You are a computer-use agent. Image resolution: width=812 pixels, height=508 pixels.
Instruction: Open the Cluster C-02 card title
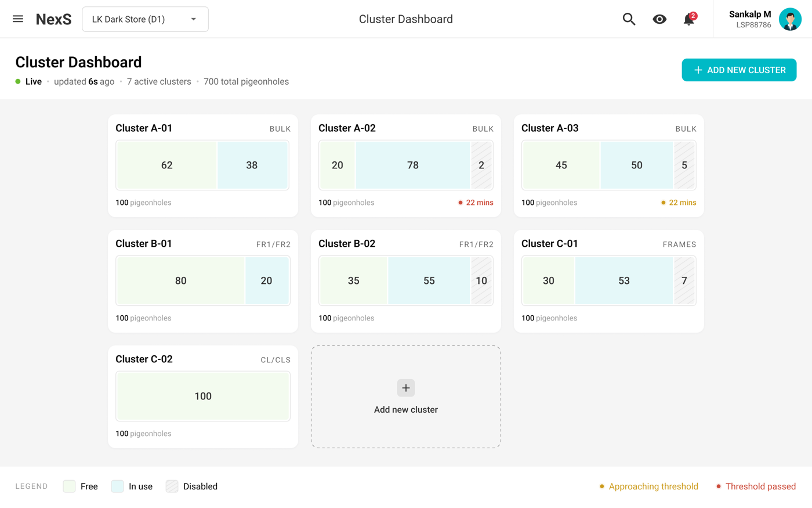tap(144, 359)
